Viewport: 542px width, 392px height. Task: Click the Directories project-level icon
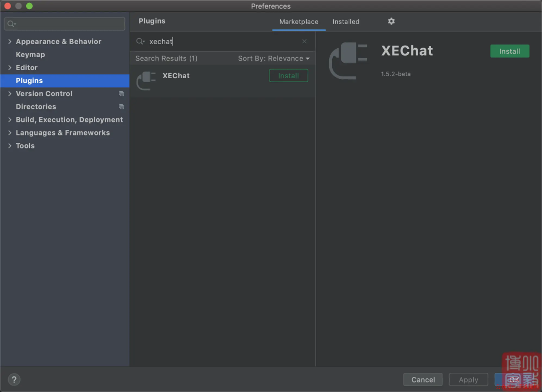121,107
